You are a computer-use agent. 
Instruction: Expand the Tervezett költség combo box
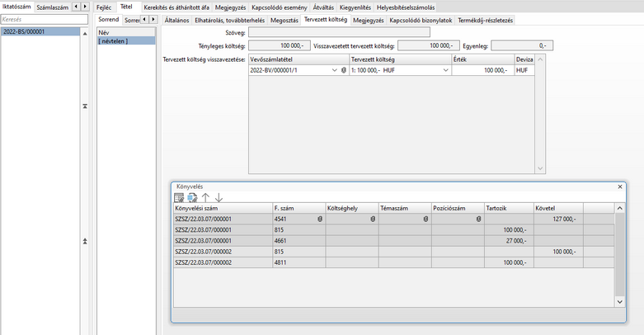445,71
